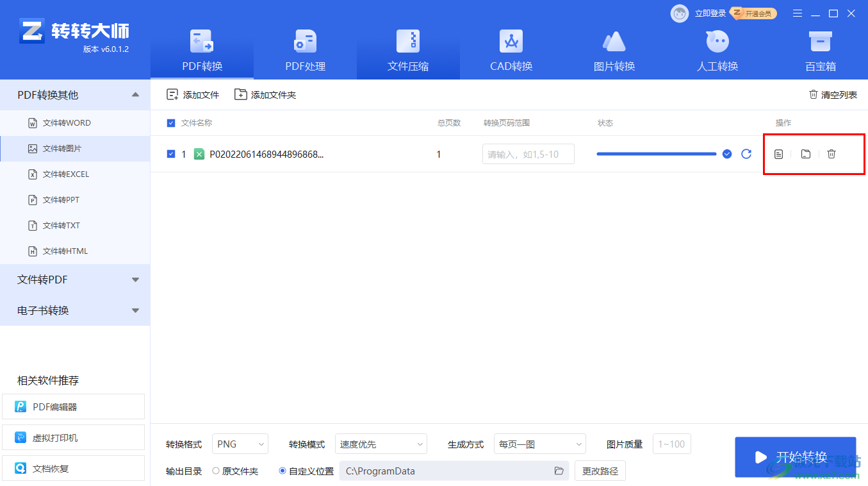Expand the 电子书转换 section
The width and height of the screenshot is (868, 486).
pos(75,310)
